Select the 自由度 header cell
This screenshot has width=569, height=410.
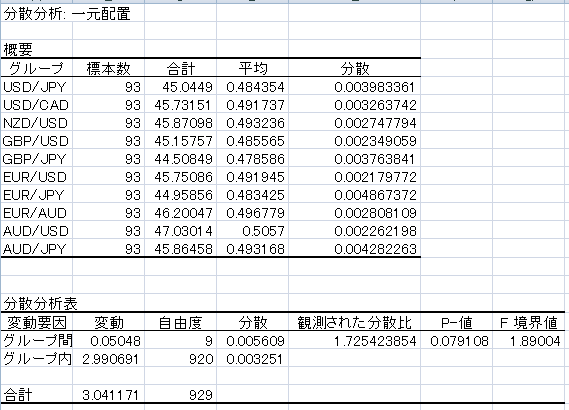[x=180, y=323]
